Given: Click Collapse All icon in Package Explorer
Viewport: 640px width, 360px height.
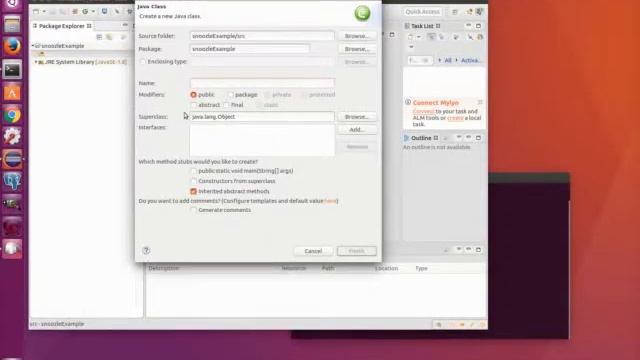Looking at the screenshot, I should pos(99,37).
